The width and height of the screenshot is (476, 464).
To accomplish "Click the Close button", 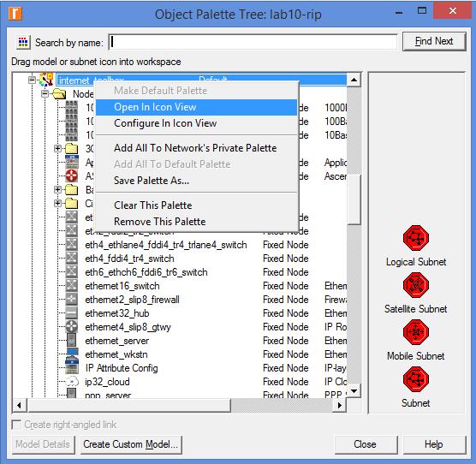I will (x=366, y=444).
